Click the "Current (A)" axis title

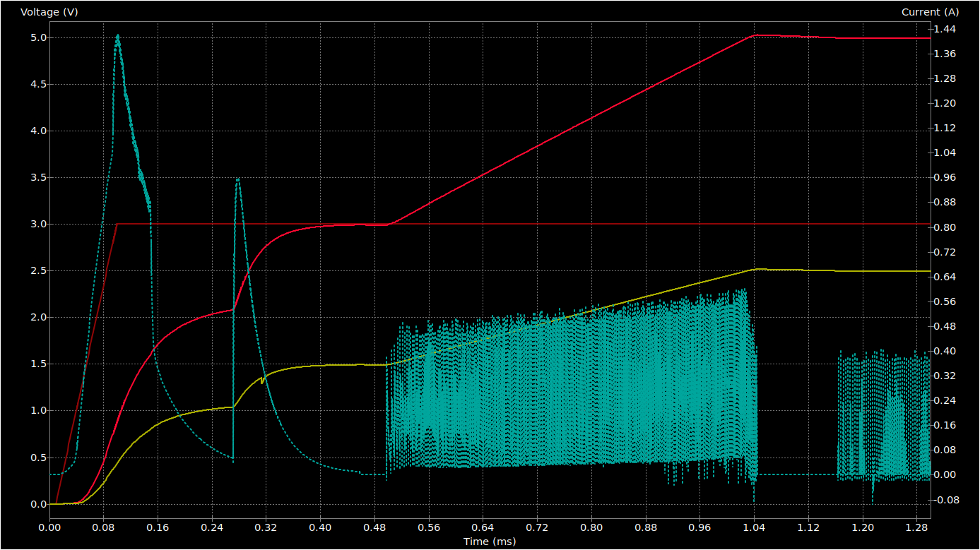coord(931,12)
